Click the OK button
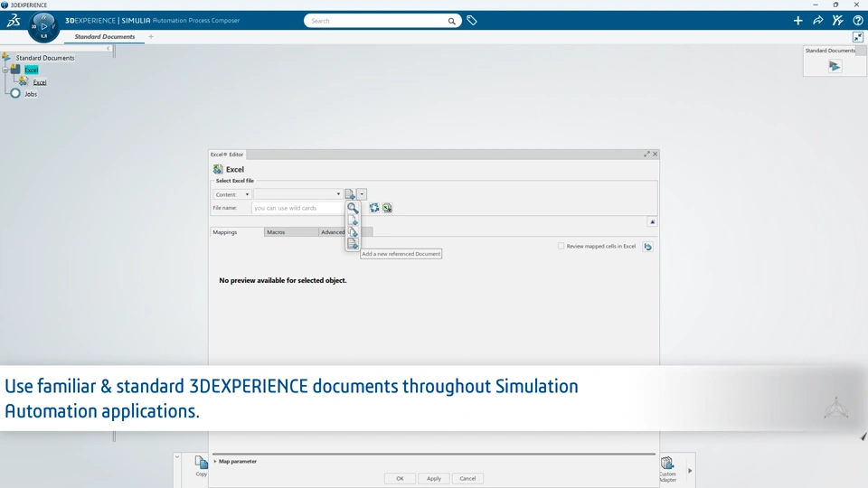 pyautogui.click(x=400, y=479)
